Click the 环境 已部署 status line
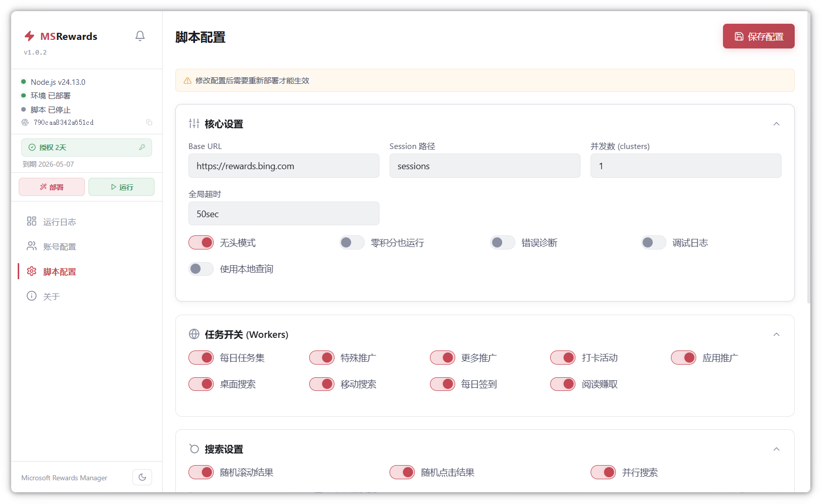822x504 pixels. pos(51,95)
